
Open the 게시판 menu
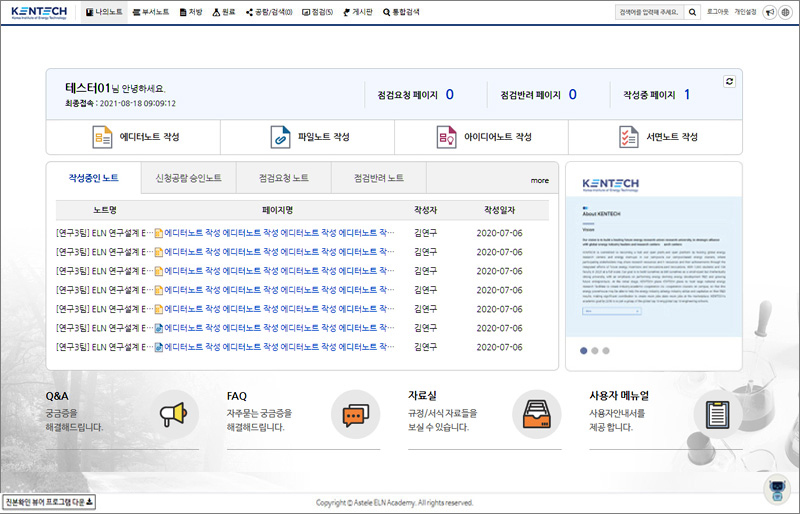coord(356,12)
